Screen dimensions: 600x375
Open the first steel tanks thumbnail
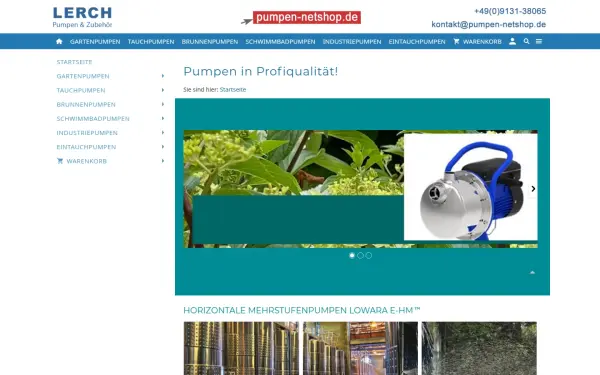(241, 348)
